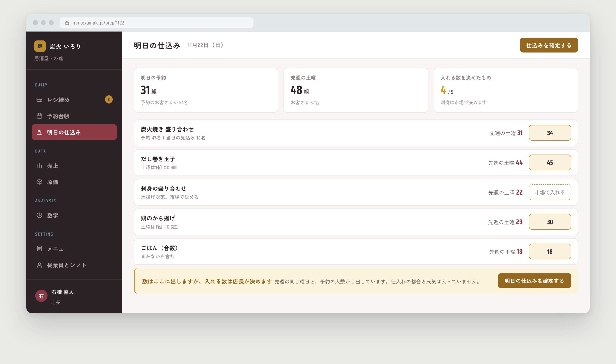Click the 入れる数を決めたもの 4/5 card
This screenshot has width=616, height=364.
click(x=506, y=90)
